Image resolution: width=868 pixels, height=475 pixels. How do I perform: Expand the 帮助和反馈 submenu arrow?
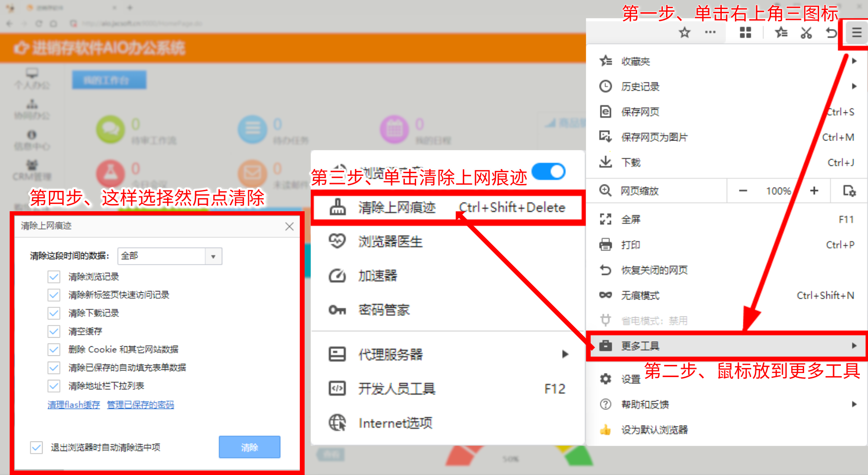[854, 404]
